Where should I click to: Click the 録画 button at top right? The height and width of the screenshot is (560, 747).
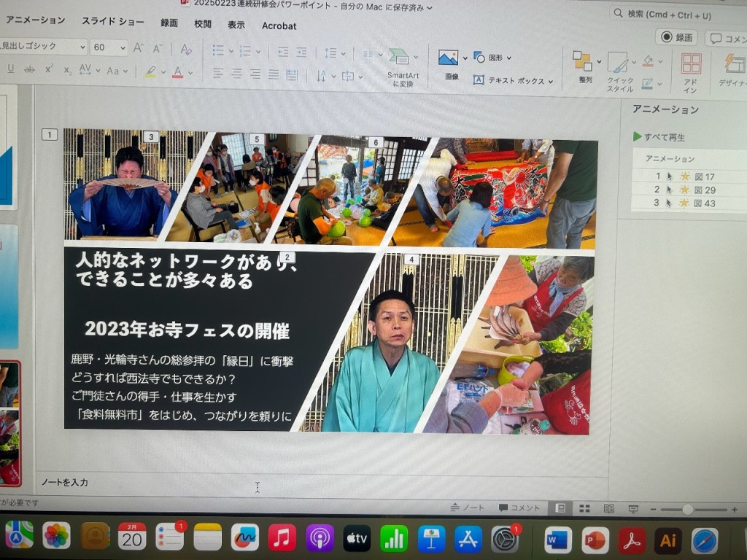coord(676,37)
